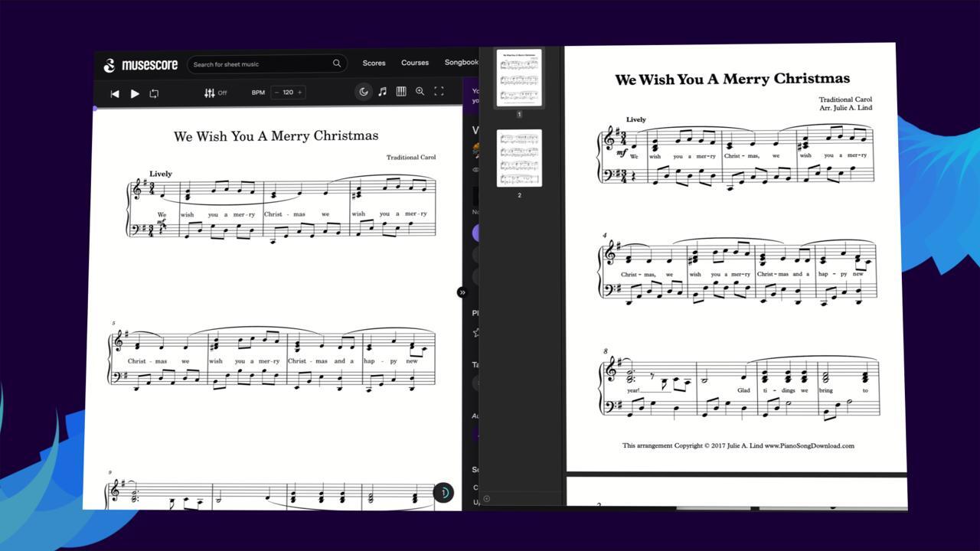Toggle loop playback

[154, 93]
